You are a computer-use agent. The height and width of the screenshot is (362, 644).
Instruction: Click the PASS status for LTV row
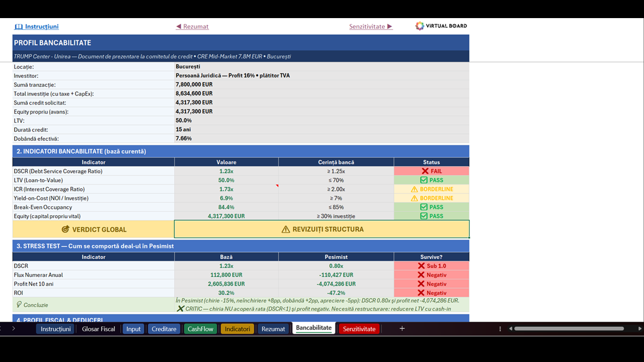432,180
